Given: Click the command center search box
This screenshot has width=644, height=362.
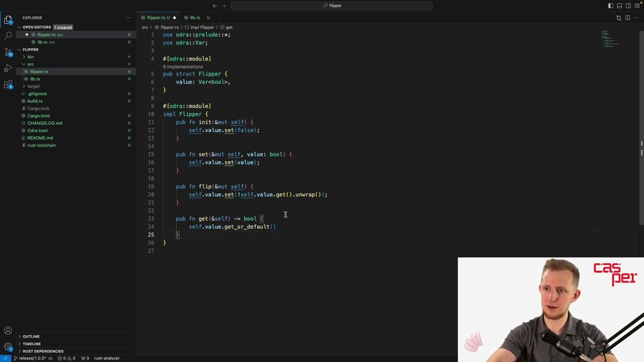Looking at the screenshot, I should click(332, 6).
